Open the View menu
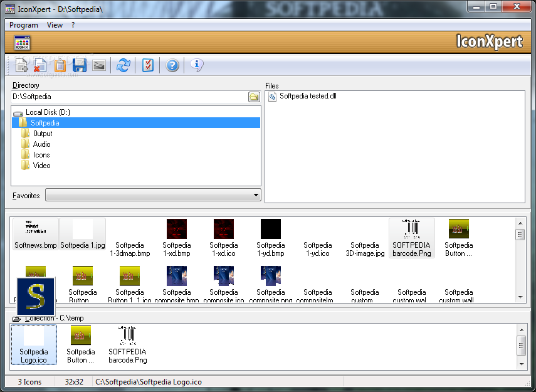536x392 pixels. coord(55,25)
